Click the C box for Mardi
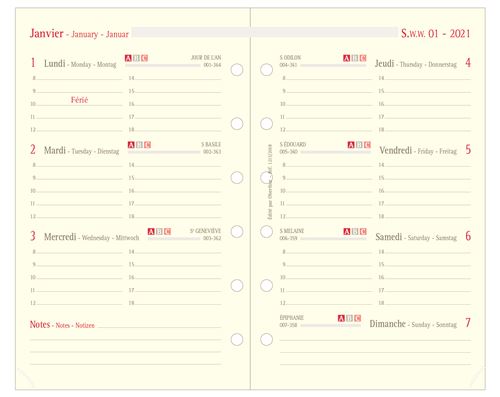This screenshot has height=397, width=500. point(148,145)
